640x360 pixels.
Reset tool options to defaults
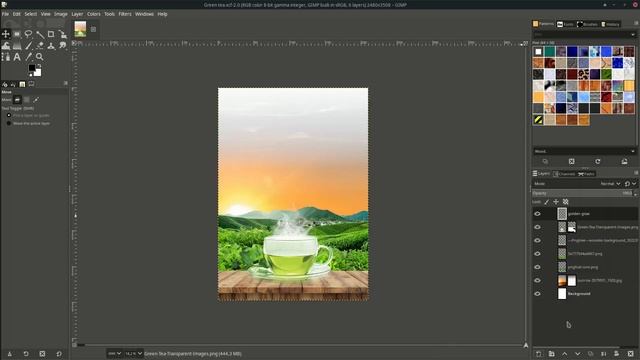coord(59,354)
